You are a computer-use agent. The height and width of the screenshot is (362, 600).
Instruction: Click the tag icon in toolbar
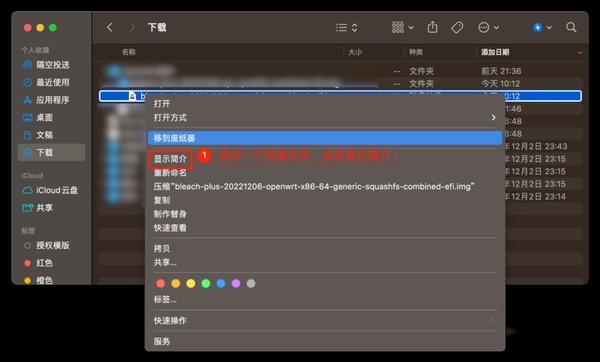pos(457,28)
